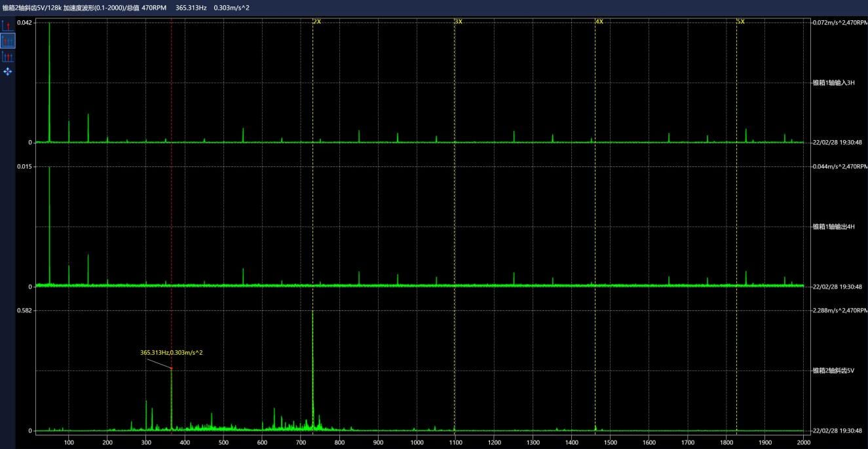868x449 pixels.
Task: Click the yellow 365.313Hz cursor annotation
Action: [172, 352]
